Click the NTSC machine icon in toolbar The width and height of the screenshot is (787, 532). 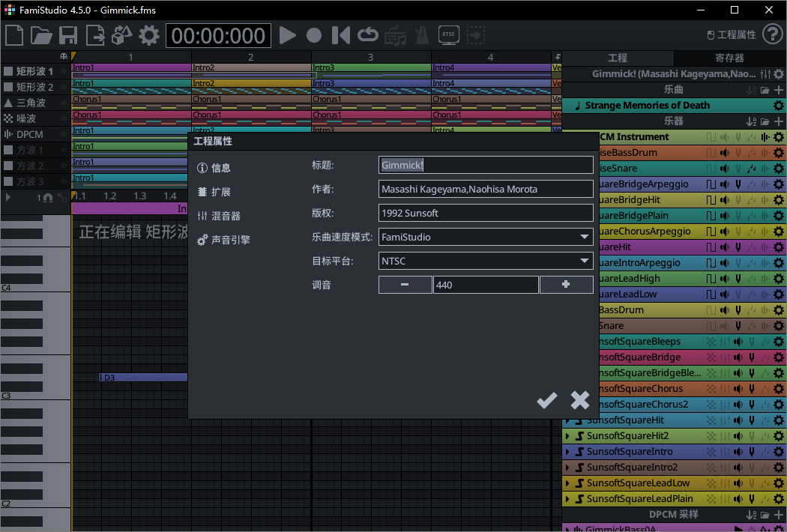point(448,35)
